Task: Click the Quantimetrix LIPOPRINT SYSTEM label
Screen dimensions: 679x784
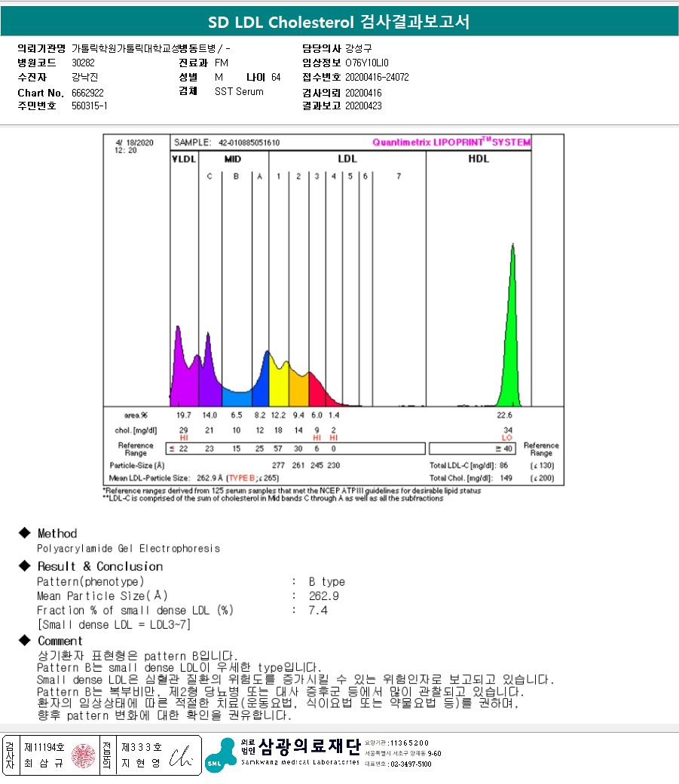Action: click(451, 142)
